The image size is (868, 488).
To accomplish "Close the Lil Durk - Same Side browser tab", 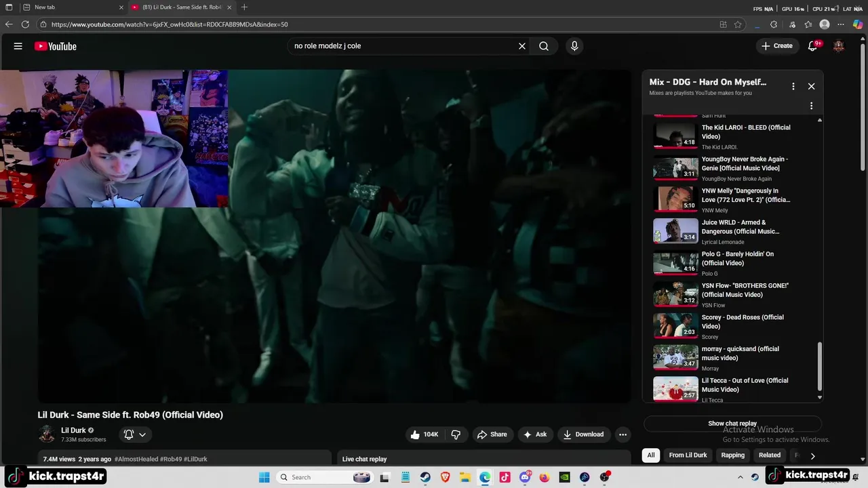I will [x=229, y=7].
